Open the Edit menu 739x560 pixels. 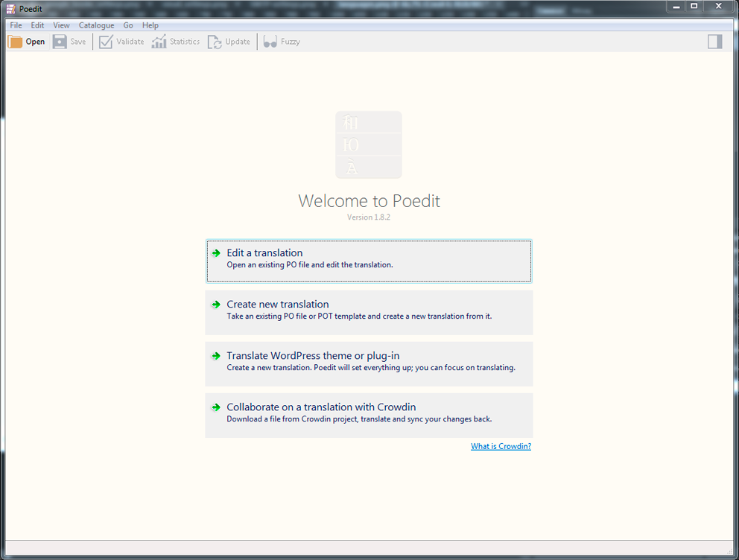37,25
